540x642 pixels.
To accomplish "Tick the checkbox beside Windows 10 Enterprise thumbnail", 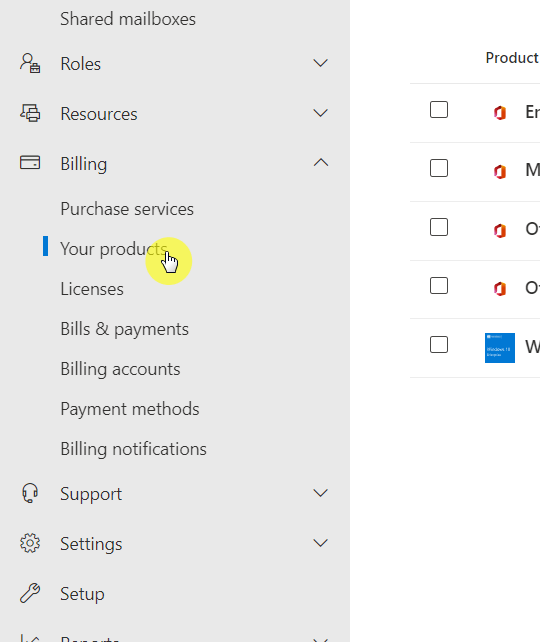I will coord(438,345).
